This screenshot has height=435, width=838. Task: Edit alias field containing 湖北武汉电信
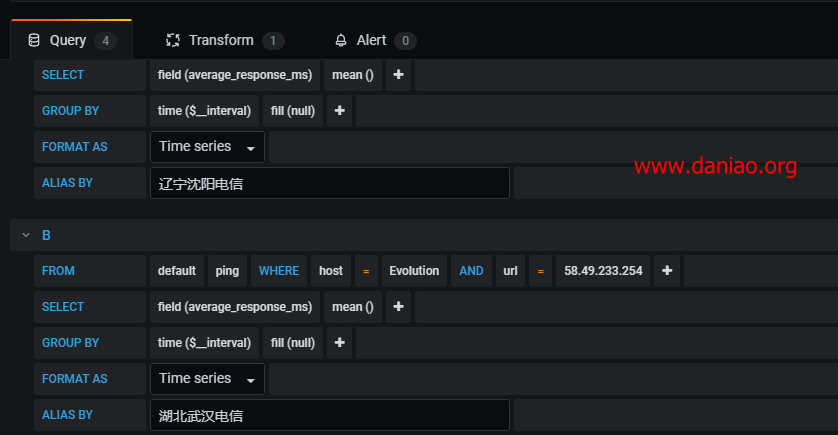pos(329,415)
